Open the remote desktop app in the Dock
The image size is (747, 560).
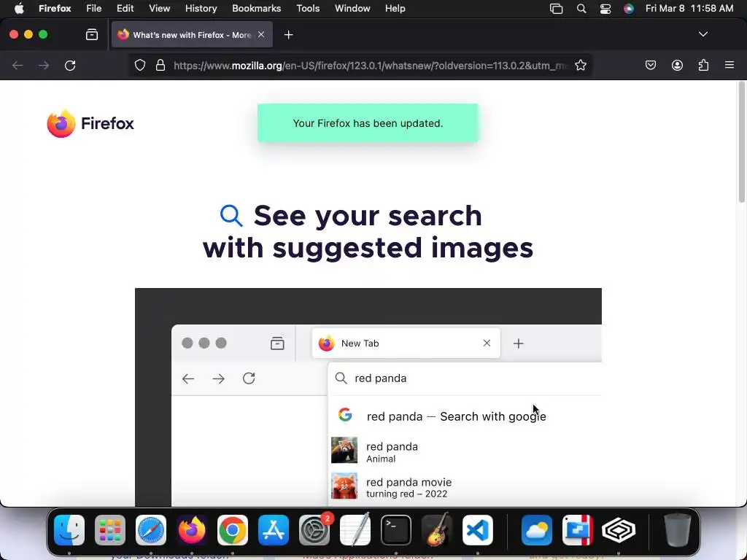pos(578,530)
